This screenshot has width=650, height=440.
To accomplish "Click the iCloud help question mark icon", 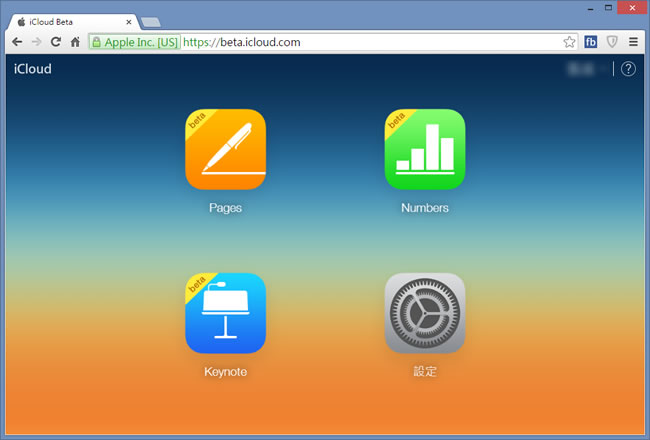I will coord(628,69).
